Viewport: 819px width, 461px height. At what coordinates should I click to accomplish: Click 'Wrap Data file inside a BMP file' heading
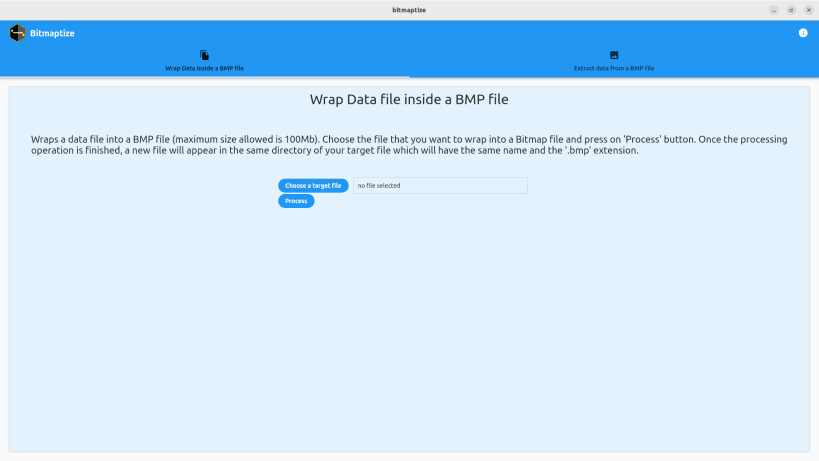click(x=409, y=99)
